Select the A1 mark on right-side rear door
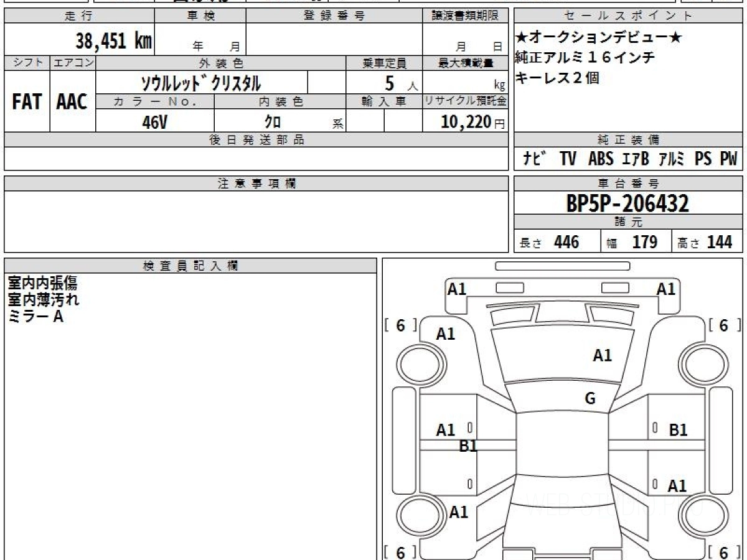Image resolution: width=747 pixels, height=560 pixels. click(x=677, y=485)
